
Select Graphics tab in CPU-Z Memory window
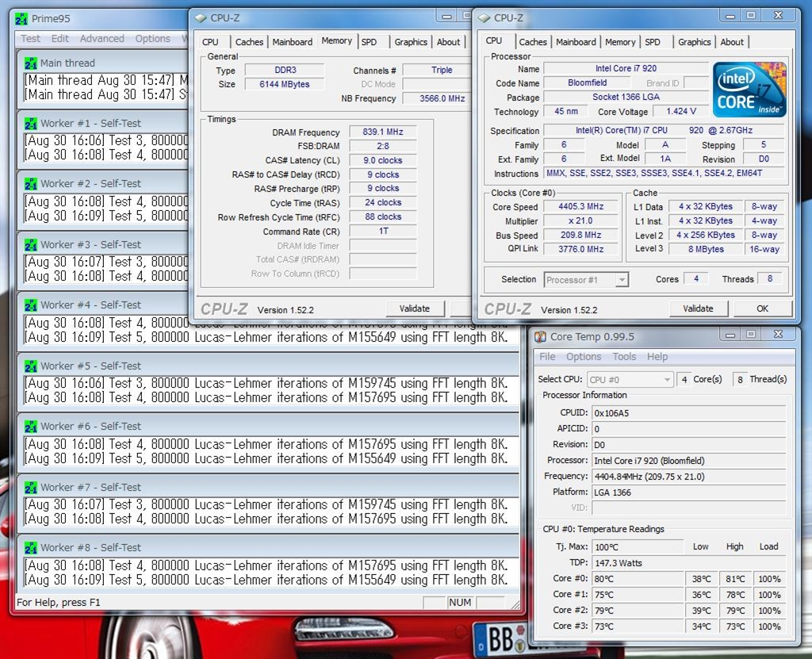[x=411, y=42]
